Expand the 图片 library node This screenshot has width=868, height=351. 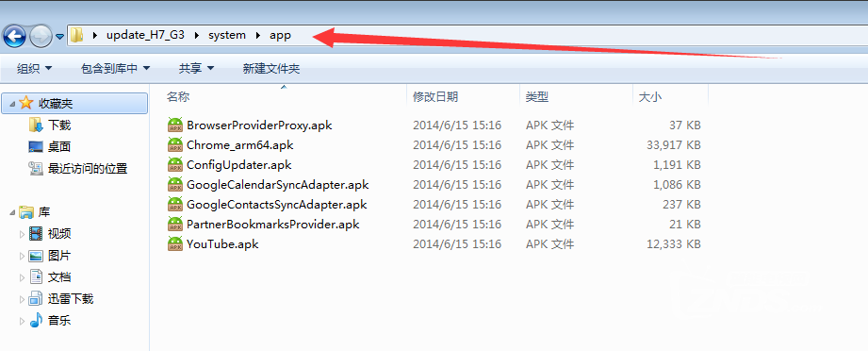tap(22, 256)
